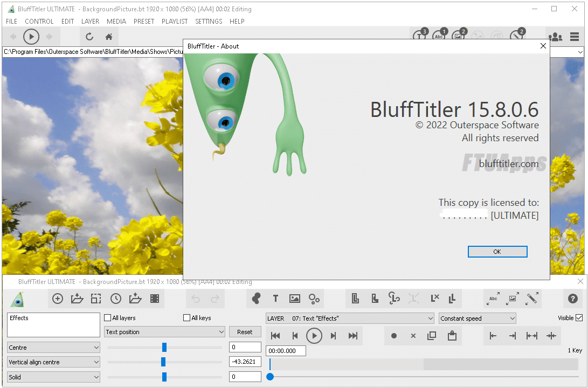Toggle the Visible checkbox

click(579, 318)
